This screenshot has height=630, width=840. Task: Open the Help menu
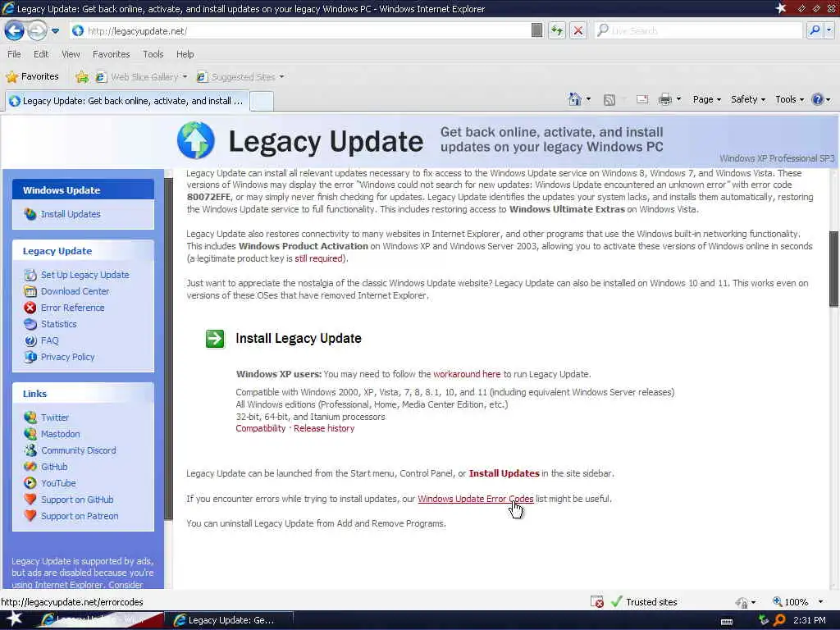click(x=185, y=54)
